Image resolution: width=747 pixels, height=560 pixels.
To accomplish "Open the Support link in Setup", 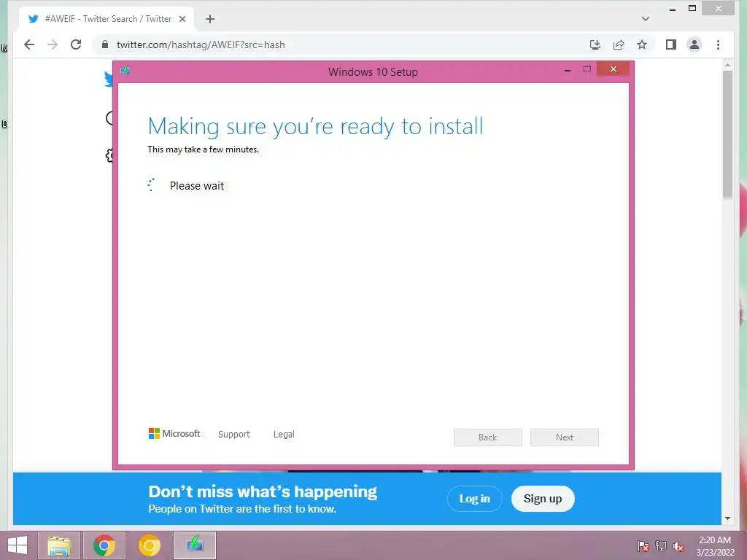I will [234, 435].
